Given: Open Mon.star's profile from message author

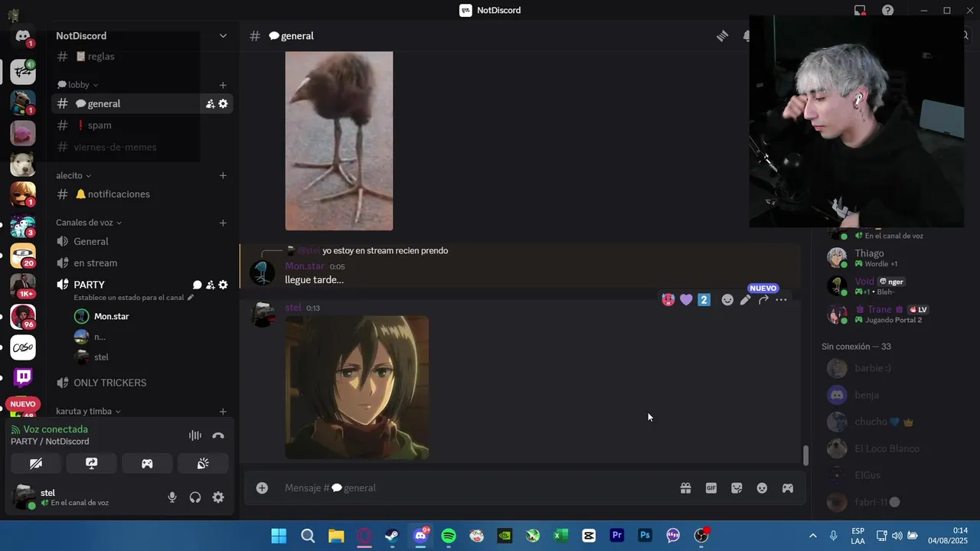Looking at the screenshot, I should pyautogui.click(x=305, y=266).
